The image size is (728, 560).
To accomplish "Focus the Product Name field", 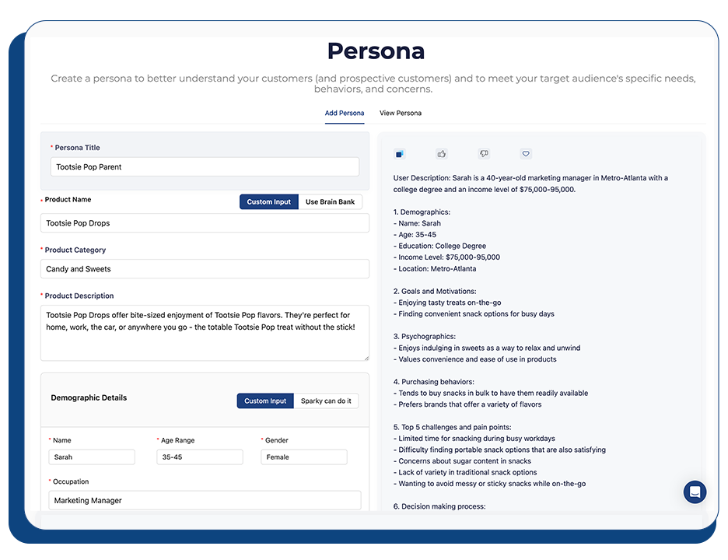I will click(x=205, y=223).
